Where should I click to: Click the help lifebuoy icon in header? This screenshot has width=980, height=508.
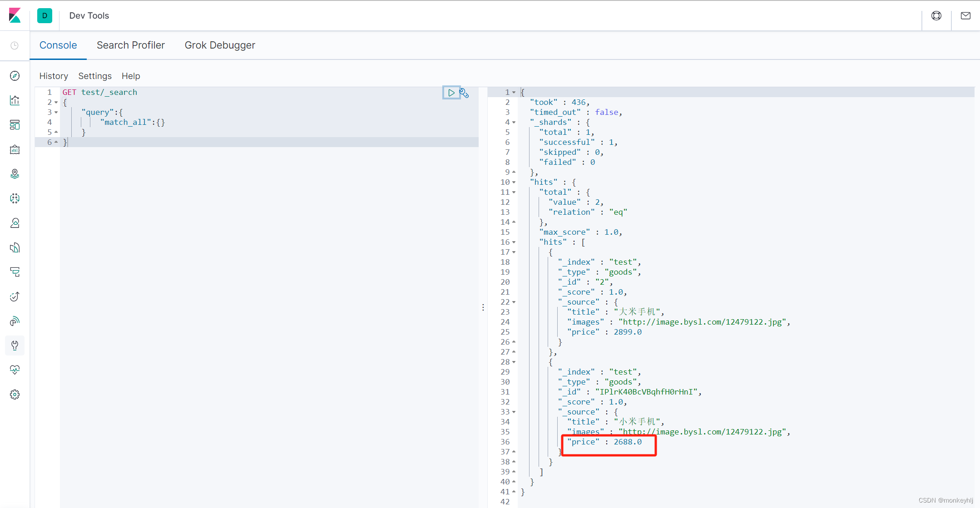pos(936,15)
